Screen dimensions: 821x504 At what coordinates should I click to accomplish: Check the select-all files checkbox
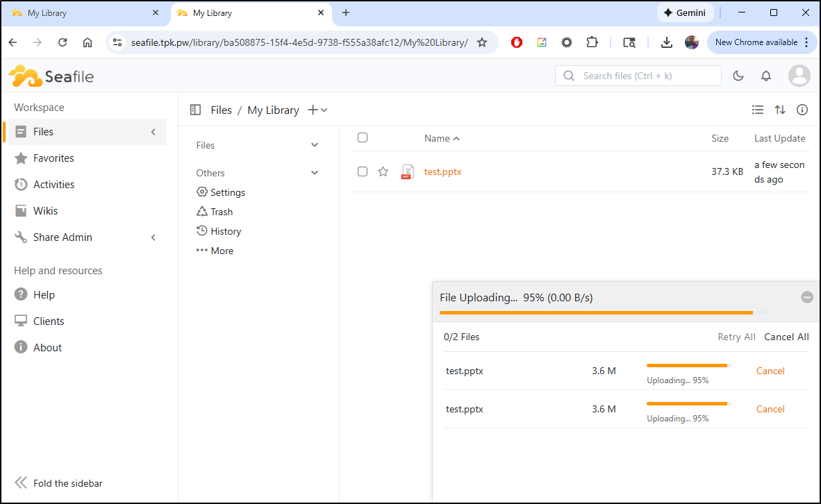(363, 137)
